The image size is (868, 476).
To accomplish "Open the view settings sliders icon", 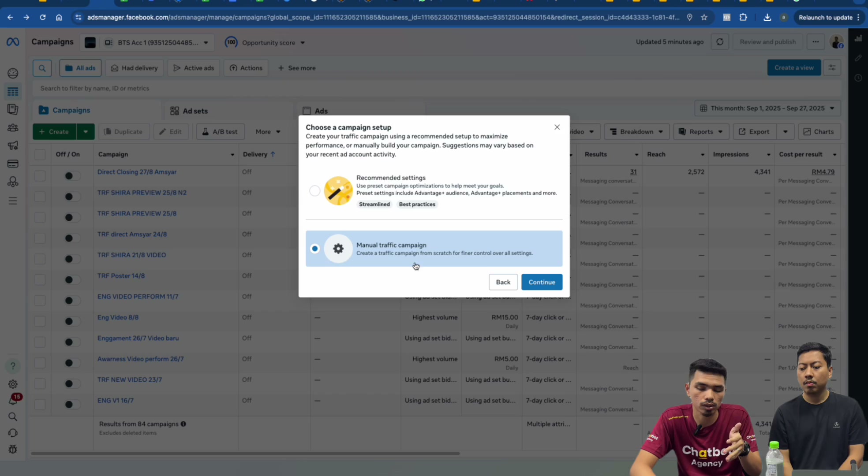I will tap(832, 67).
